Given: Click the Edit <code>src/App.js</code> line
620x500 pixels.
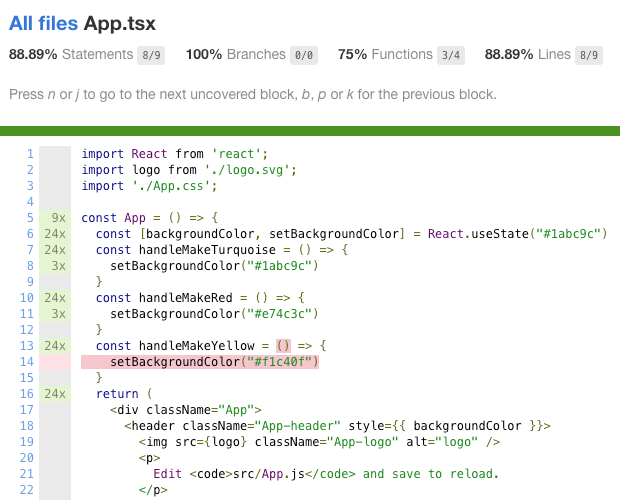Looking at the screenshot, I should click(326, 474).
